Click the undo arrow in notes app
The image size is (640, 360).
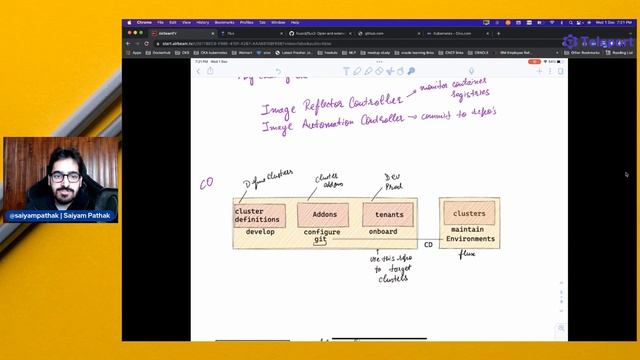(x=278, y=71)
